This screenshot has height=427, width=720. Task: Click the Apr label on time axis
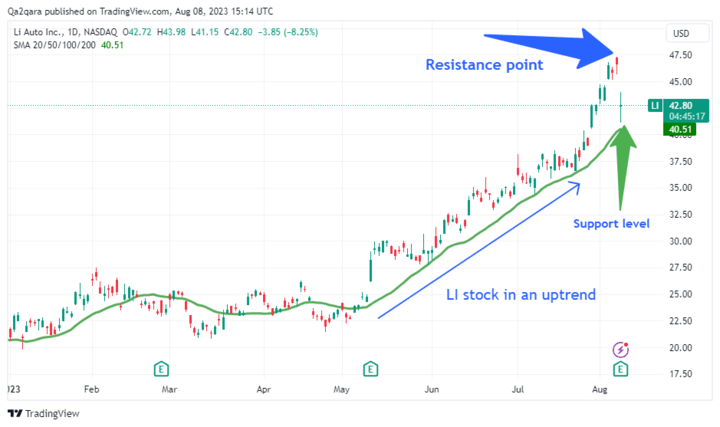point(264,389)
